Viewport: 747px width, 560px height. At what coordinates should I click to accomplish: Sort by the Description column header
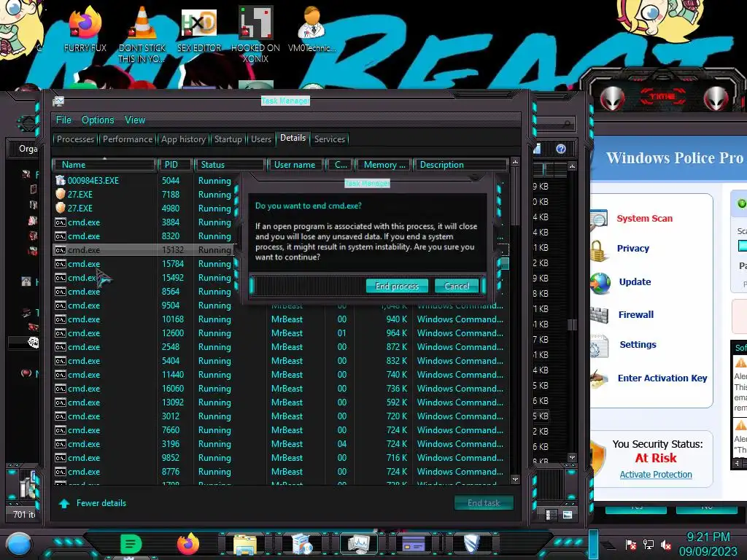coord(460,165)
